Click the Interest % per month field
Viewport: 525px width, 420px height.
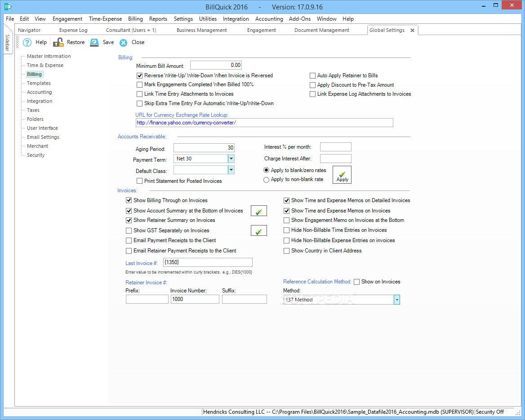pyautogui.click(x=335, y=147)
